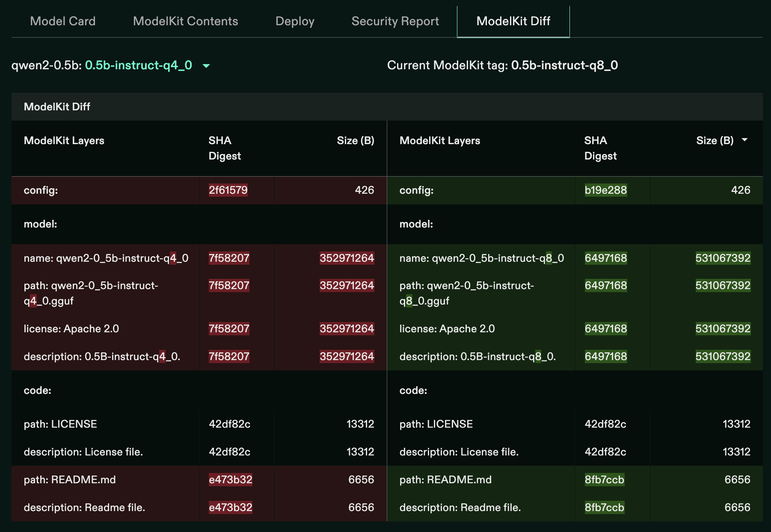Switch to ModelKit Contents tab

[185, 21]
